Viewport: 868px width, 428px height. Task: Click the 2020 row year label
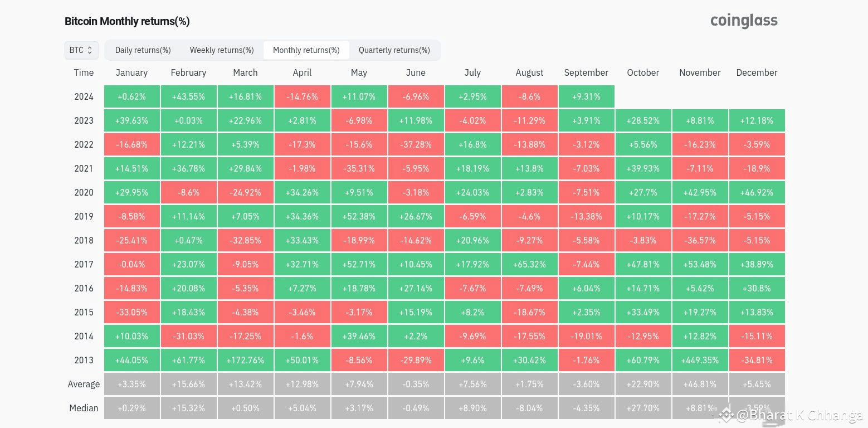(84, 192)
